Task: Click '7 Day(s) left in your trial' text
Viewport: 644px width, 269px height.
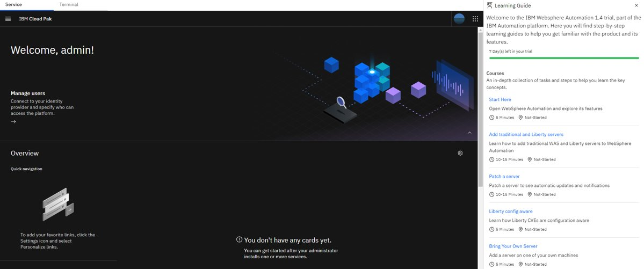Action: 510,52
